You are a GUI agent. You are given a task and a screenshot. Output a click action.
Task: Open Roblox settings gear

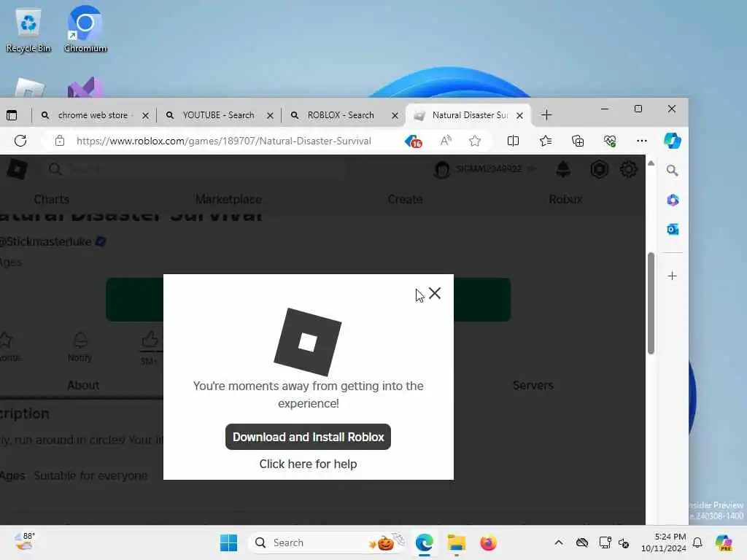click(628, 169)
